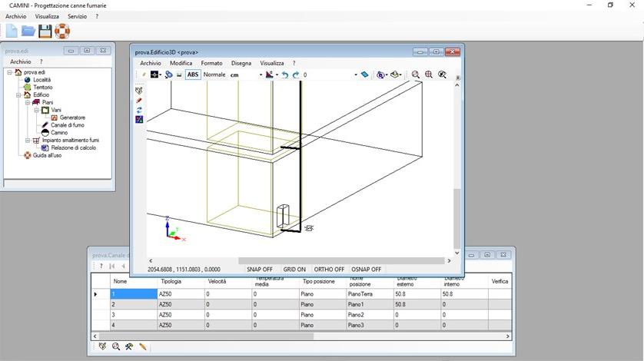The height and width of the screenshot is (361, 644).
Task: Click the PianoTerra cell in the table
Action: click(360, 293)
